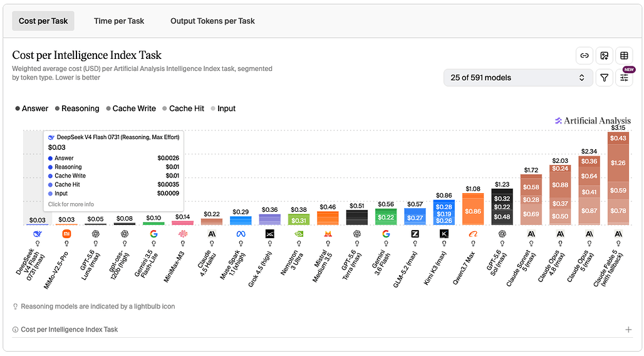The image size is (644, 356).
Task: Click the info icon beside Cost per Intelligence Index Task
Action: [x=15, y=330]
